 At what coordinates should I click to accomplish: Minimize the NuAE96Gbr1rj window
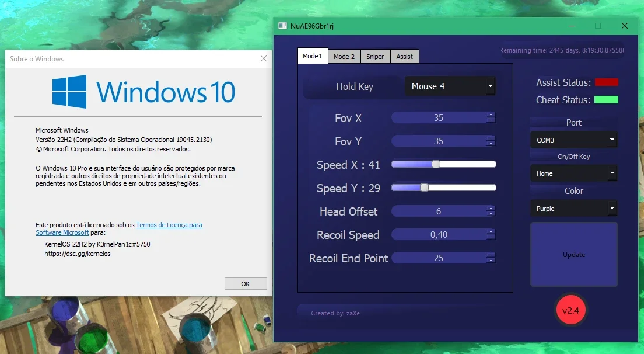[x=572, y=26]
